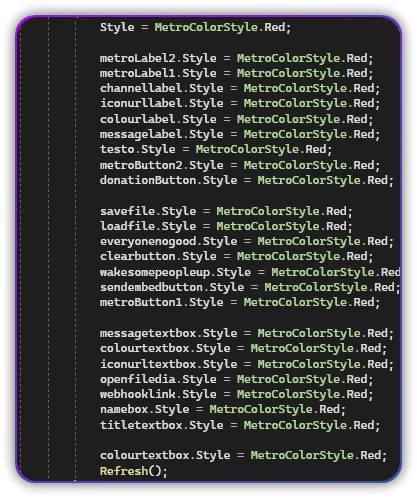Place cursor on messagelabel.Style line
The image size is (417, 498).
[x=240, y=134]
